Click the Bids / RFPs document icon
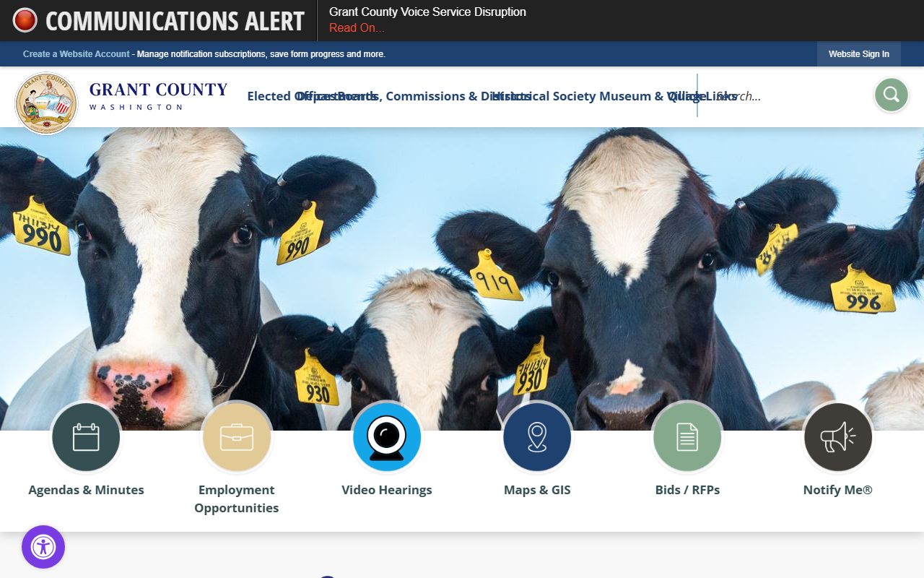This screenshot has width=924, height=578. [x=687, y=437]
